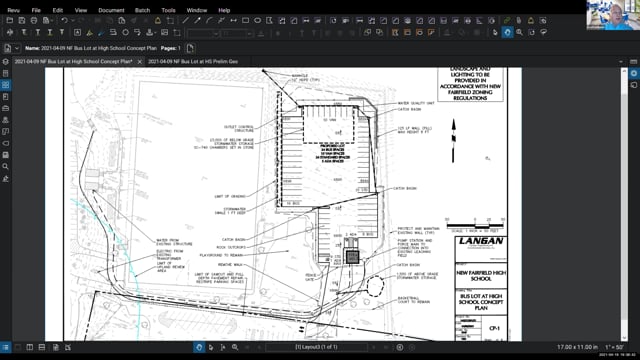
Task: Close the Concept Plan document tab
Action: point(140,62)
